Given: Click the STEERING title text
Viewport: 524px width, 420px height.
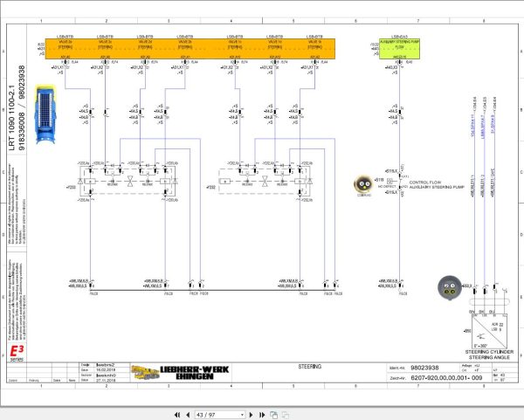Looking at the screenshot, I should click(x=309, y=367).
